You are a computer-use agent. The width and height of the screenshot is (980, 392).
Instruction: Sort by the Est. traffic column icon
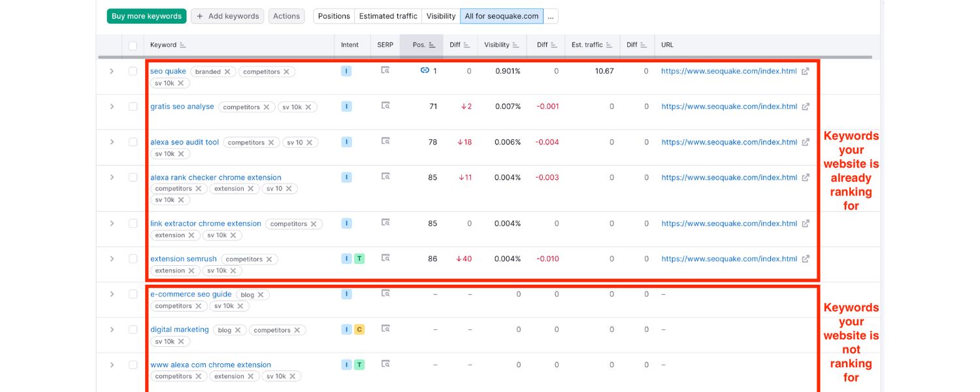click(609, 45)
